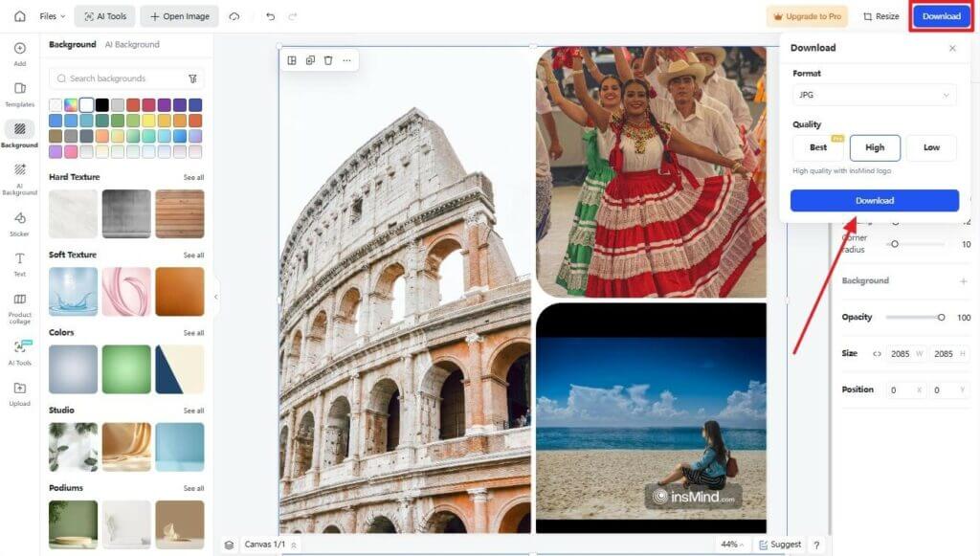Delete the selected image using the trash icon
Screen dimensions: 980x556
328,59
